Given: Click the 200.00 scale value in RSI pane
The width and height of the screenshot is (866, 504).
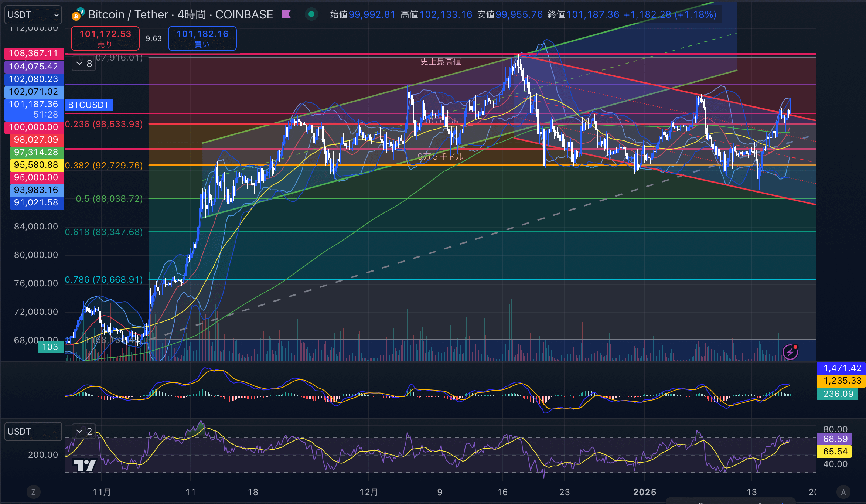Looking at the screenshot, I should pyautogui.click(x=43, y=455).
